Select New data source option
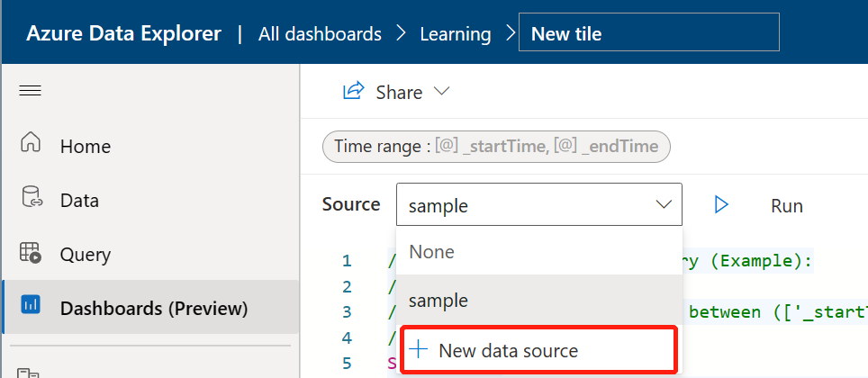 538,350
